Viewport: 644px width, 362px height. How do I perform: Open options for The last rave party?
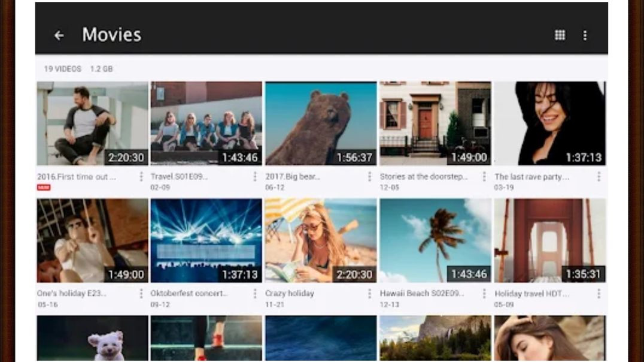(x=599, y=177)
